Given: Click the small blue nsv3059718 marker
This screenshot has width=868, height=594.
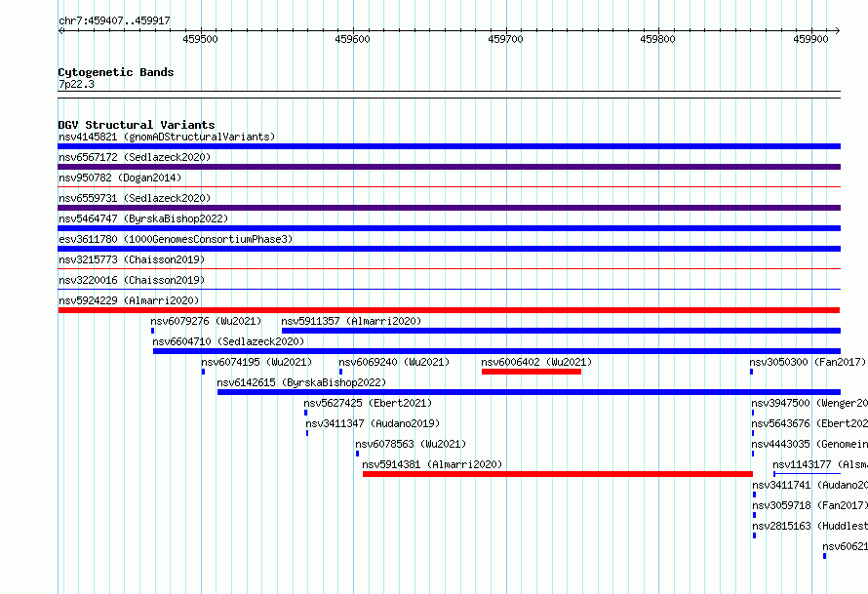Looking at the screenshot, I should 754,515.
